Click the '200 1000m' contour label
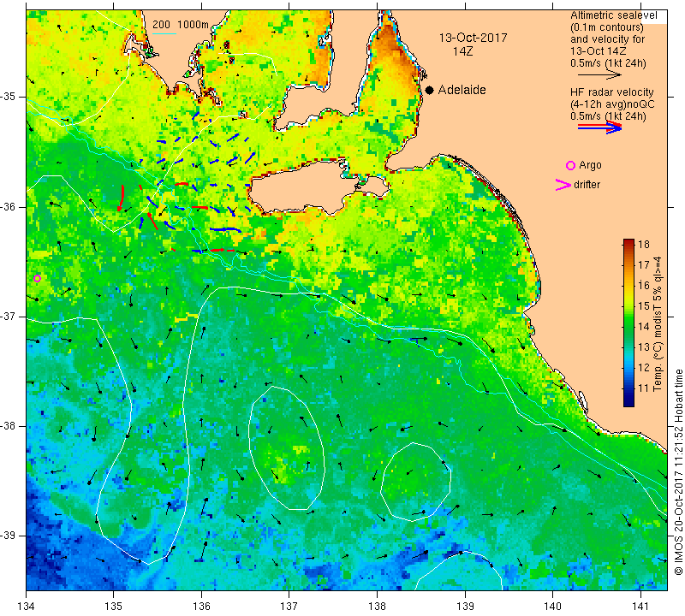Image resolution: width=685 pixels, height=616 pixels. [181, 25]
